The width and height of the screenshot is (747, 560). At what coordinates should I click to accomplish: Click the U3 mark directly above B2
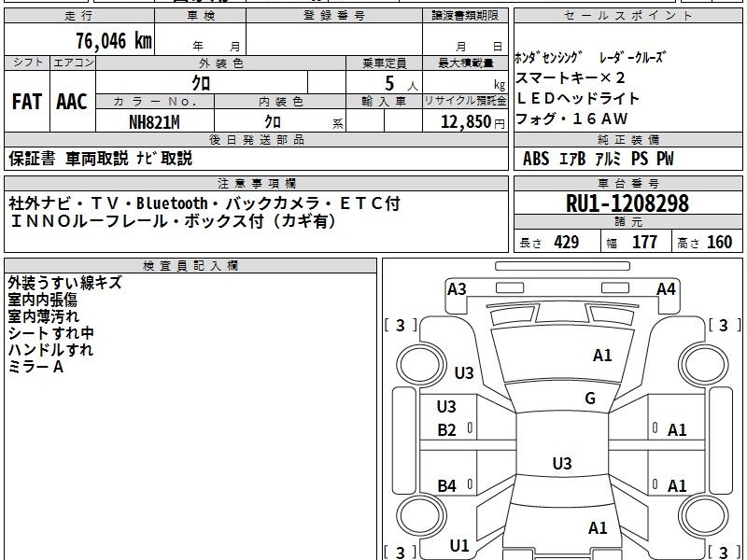[x=446, y=407]
